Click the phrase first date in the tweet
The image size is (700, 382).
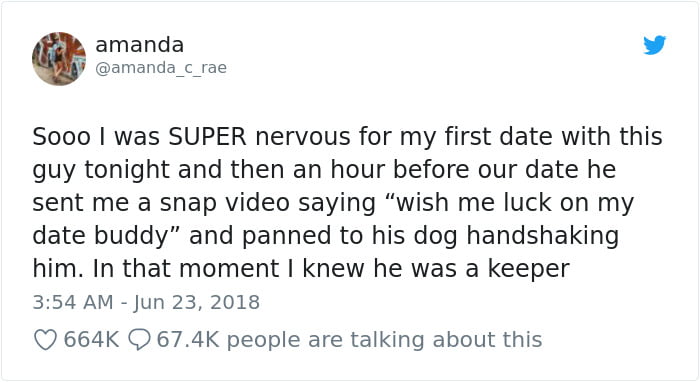pos(498,137)
